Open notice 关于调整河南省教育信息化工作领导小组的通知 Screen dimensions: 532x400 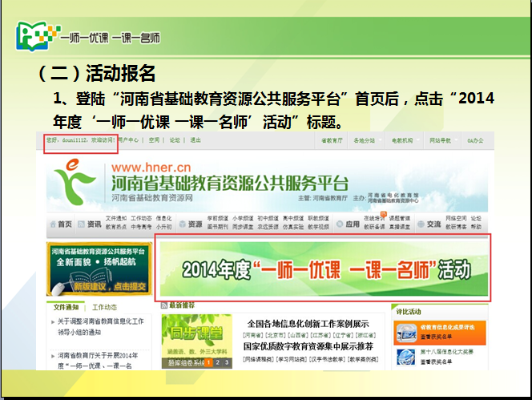(x=100, y=327)
